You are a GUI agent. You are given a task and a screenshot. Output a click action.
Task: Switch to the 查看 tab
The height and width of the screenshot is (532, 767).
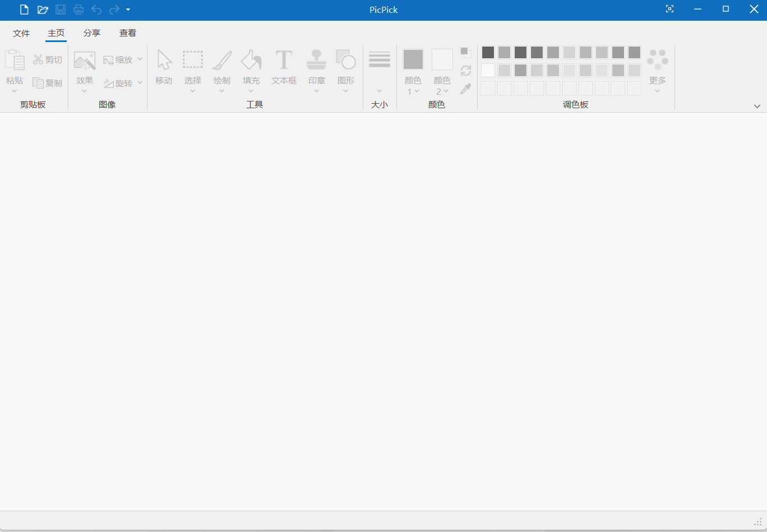128,33
